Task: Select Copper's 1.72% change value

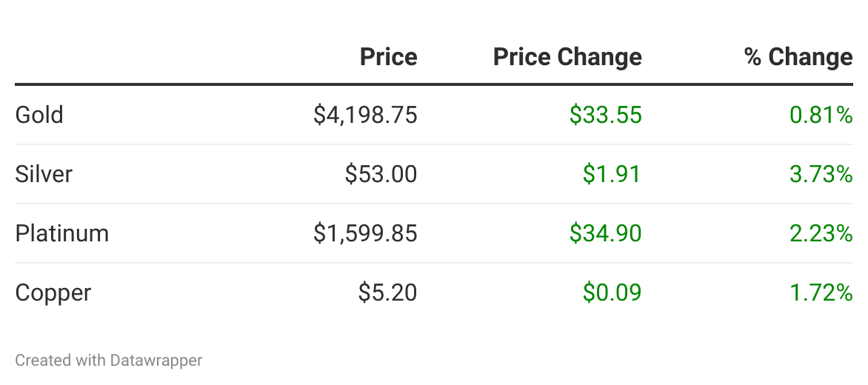Action: (821, 292)
